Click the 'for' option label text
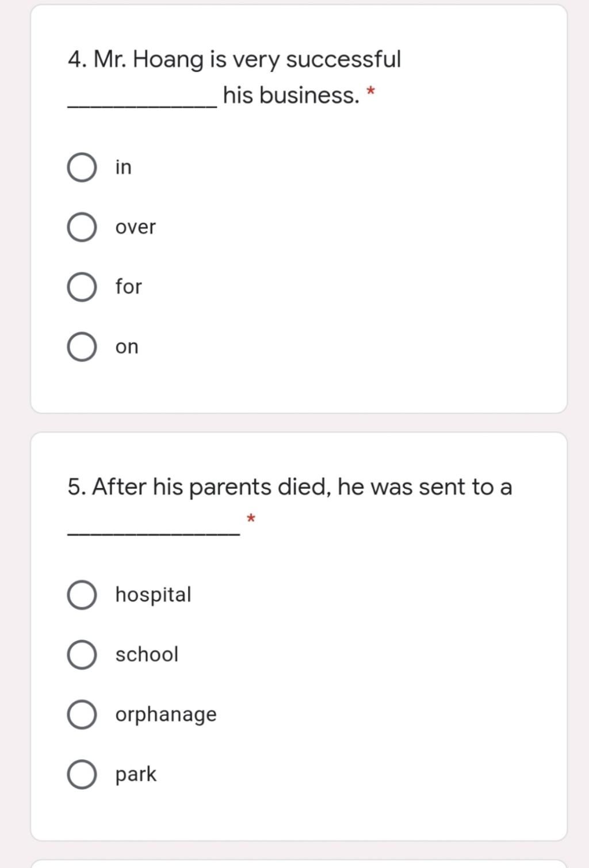The height and width of the screenshot is (868, 589). click(128, 286)
